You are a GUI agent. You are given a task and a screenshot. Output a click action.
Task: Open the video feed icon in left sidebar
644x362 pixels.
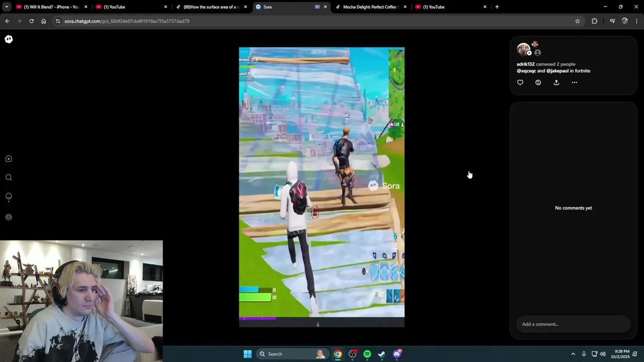pyautogui.click(x=9, y=159)
